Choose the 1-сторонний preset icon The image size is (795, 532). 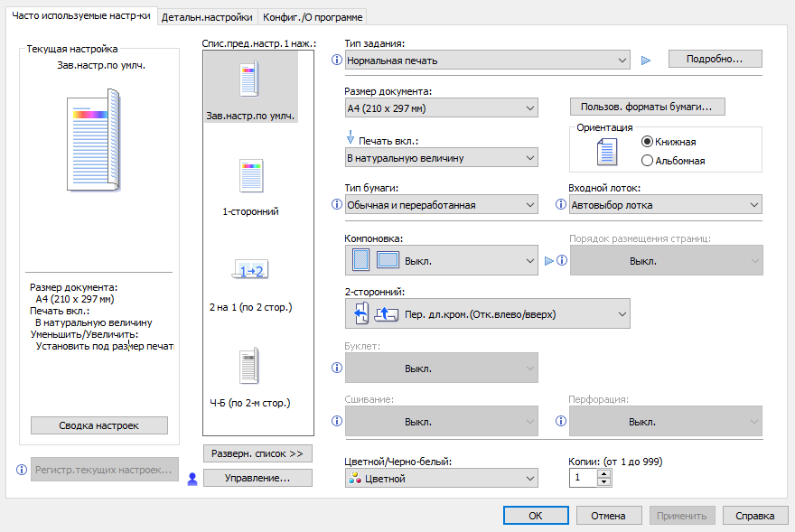pos(250,175)
